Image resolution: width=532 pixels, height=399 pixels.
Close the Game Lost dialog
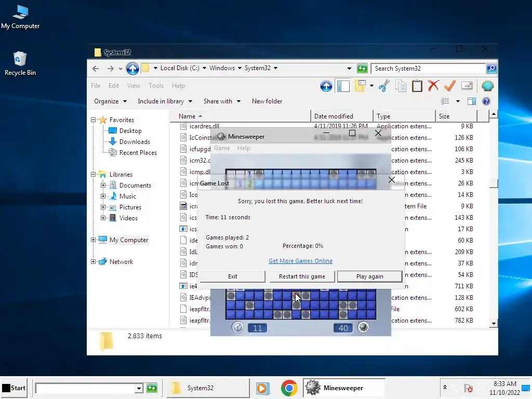392,180
